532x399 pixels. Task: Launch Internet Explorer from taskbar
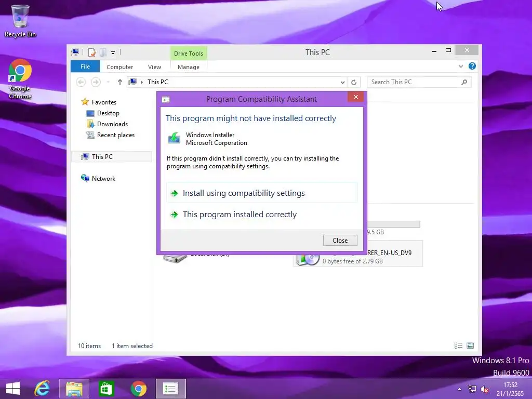click(x=42, y=389)
